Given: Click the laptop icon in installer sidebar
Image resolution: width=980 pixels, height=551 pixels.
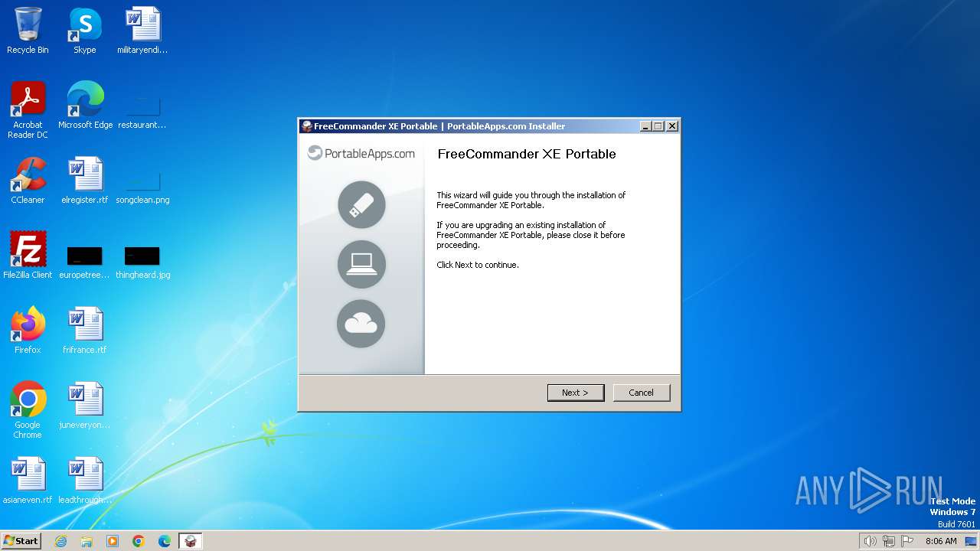Looking at the screenshot, I should [361, 264].
